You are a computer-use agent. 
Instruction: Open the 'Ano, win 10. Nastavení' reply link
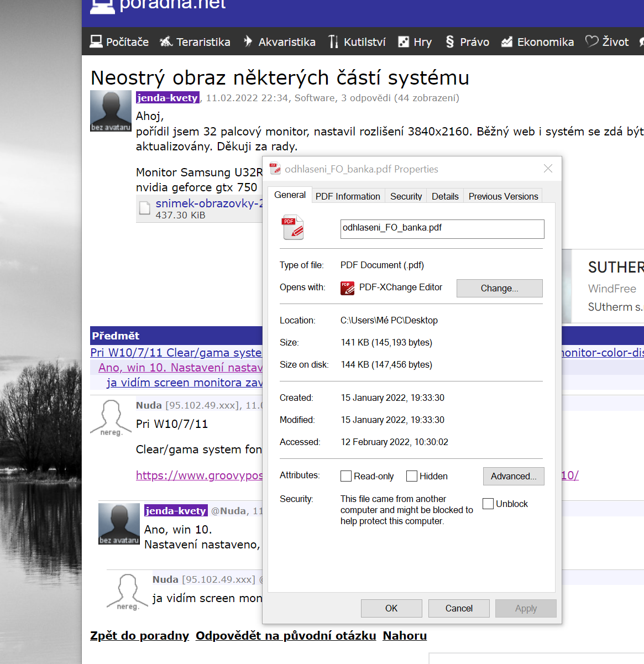180,368
